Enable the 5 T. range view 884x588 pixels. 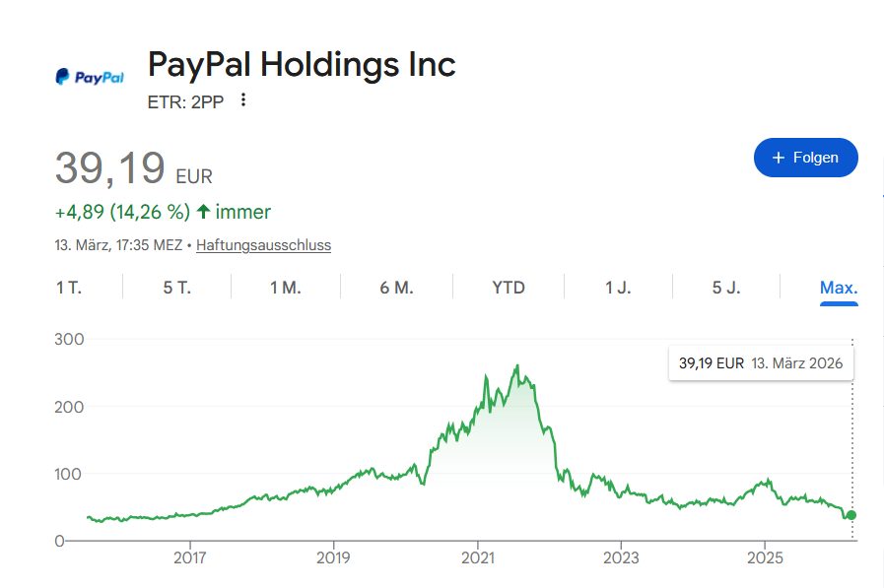click(177, 287)
